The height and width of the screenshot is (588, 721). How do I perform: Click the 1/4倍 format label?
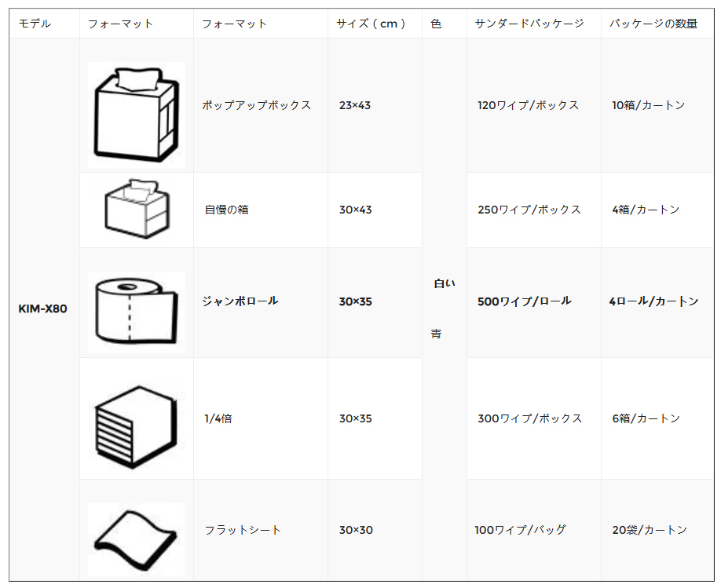click(x=218, y=418)
